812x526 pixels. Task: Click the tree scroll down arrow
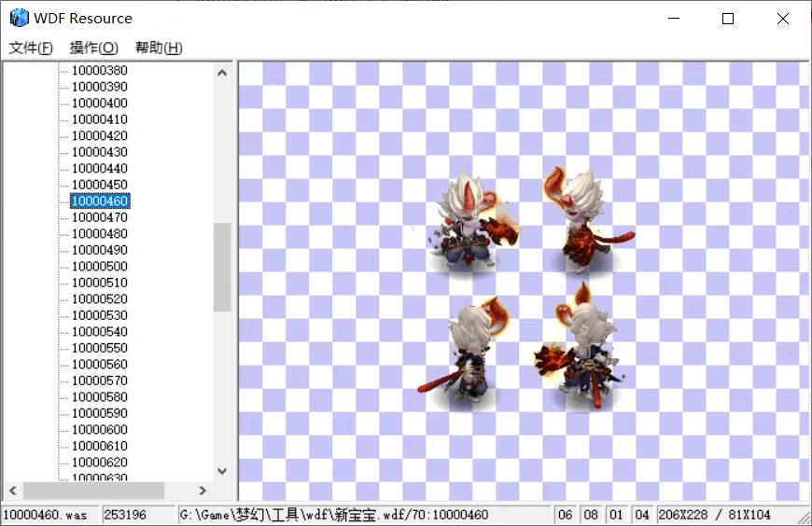point(222,471)
